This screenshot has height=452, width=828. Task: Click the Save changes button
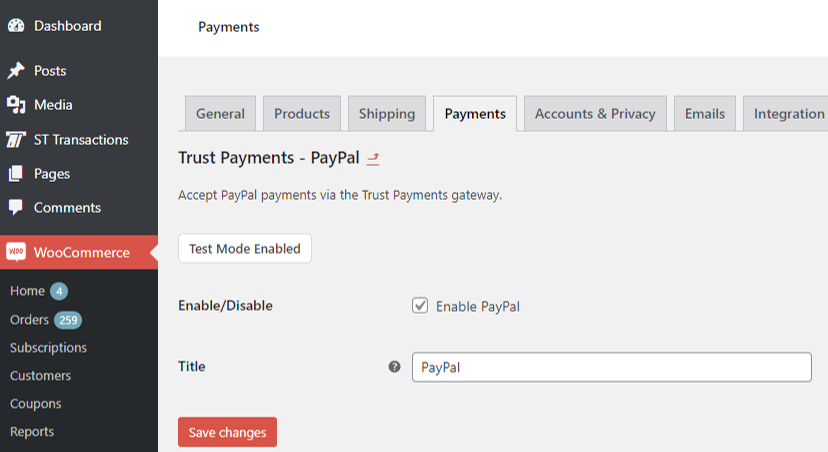(x=227, y=432)
